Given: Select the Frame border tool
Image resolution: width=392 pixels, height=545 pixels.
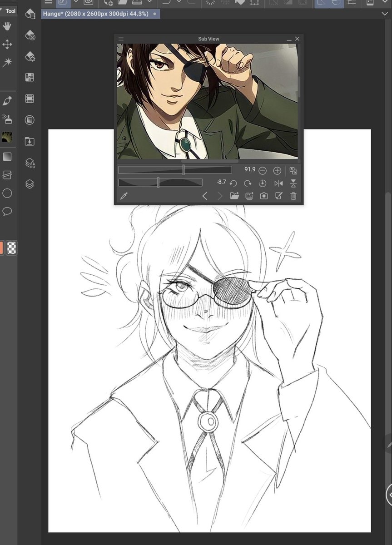Looking at the screenshot, I should tap(7, 175).
